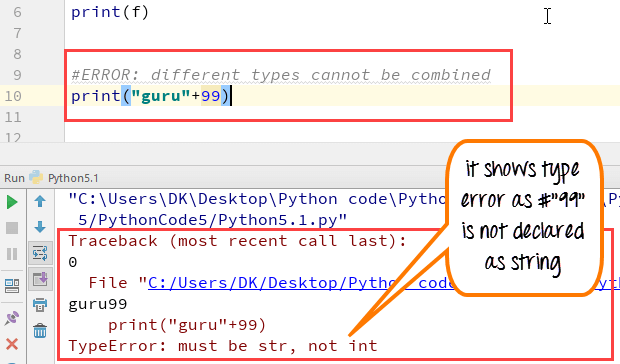Click the 0 output line in console

(73, 262)
